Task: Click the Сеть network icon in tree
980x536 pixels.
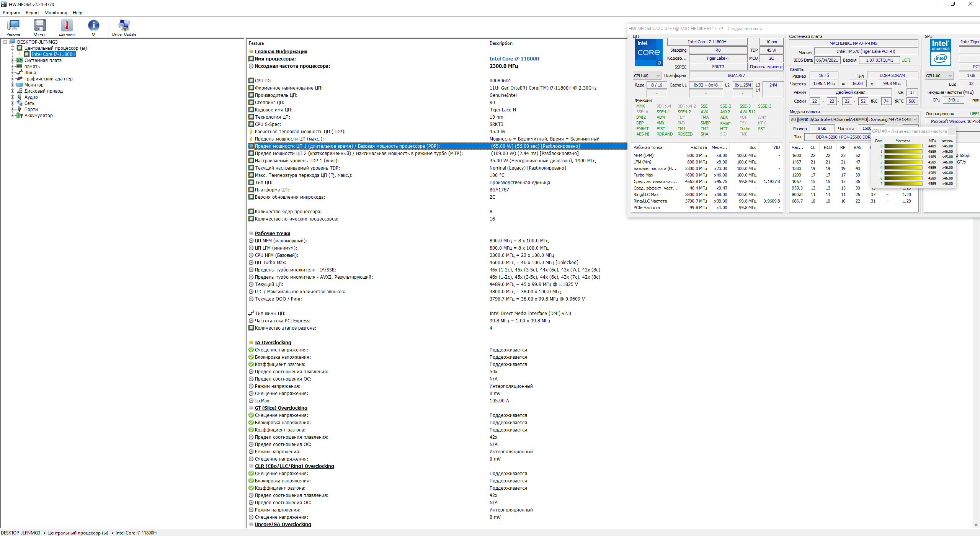Action: tap(20, 103)
